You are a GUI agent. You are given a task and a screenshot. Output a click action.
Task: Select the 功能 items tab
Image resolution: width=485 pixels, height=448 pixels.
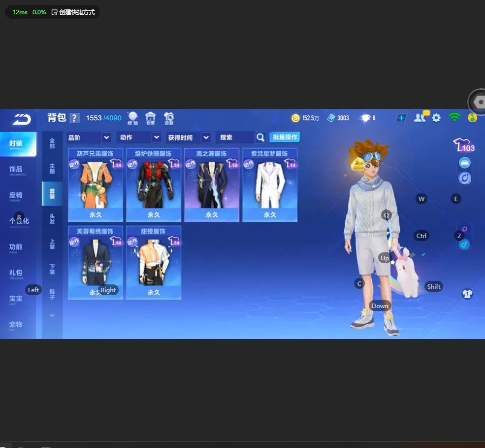[x=16, y=248]
